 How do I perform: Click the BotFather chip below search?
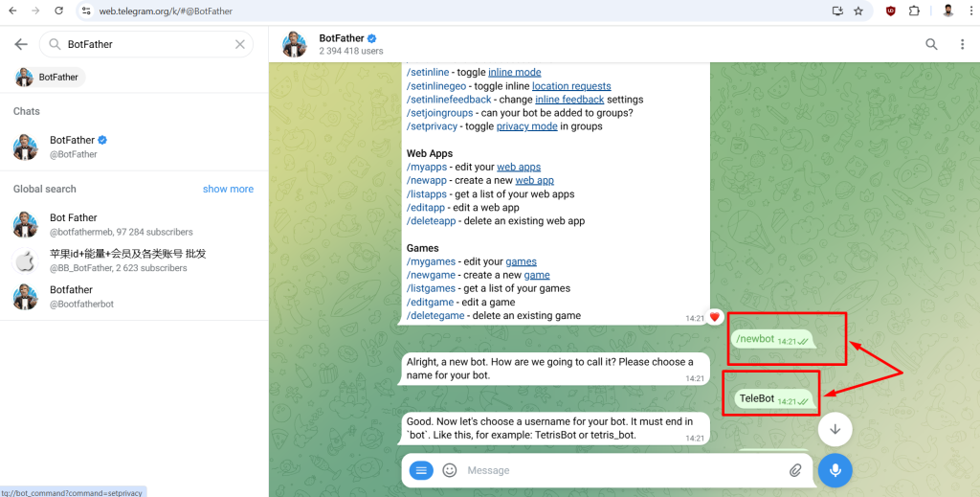click(x=50, y=77)
